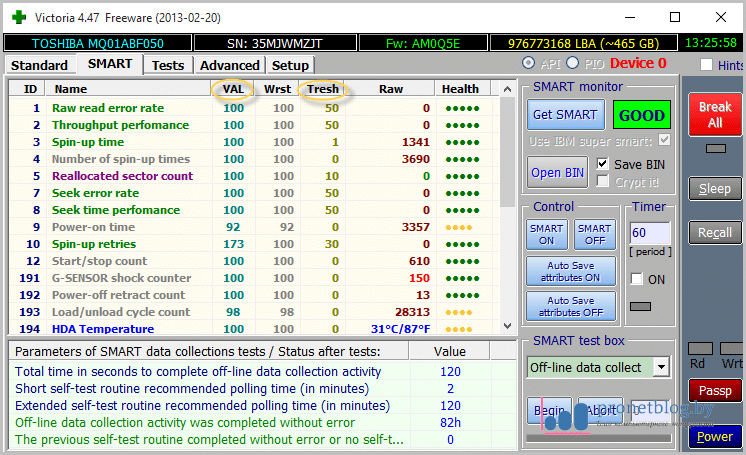Click the SMART table scroll down arrow
Screen dimensions: 746x455
click(508, 326)
